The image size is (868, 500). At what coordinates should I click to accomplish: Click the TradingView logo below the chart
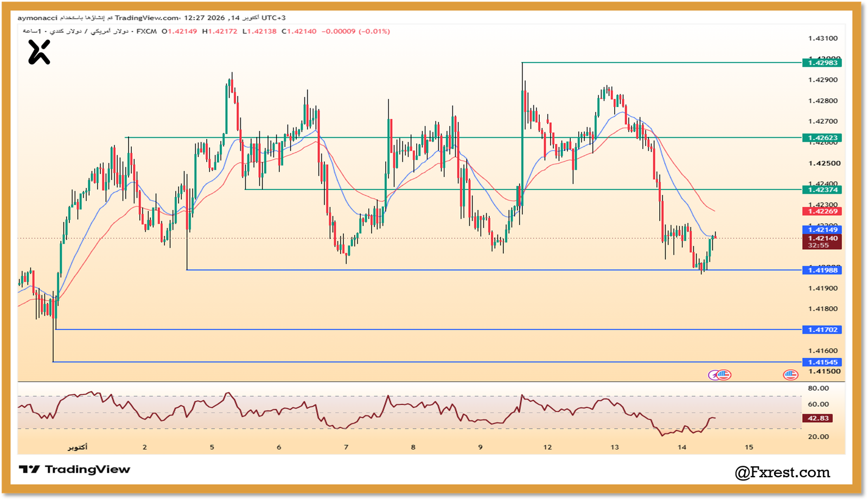(75, 470)
